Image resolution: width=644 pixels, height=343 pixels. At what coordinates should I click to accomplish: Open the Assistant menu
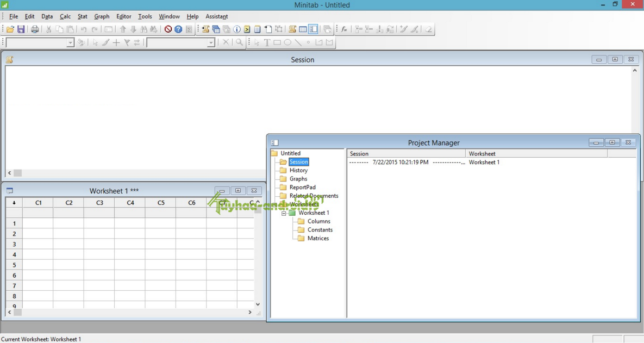pyautogui.click(x=216, y=16)
